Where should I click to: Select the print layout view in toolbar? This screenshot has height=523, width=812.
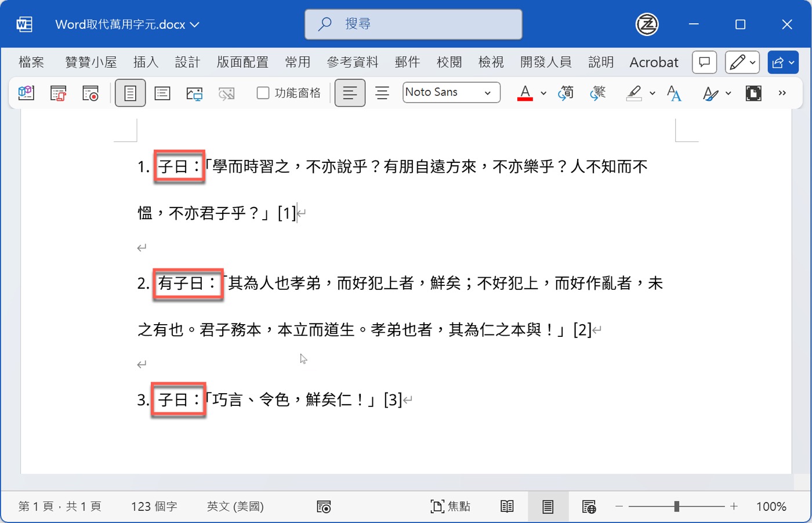point(130,93)
